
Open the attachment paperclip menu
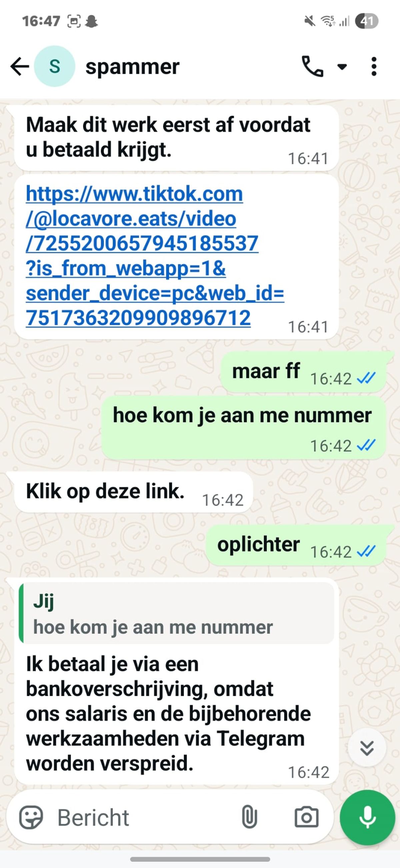[x=249, y=817]
